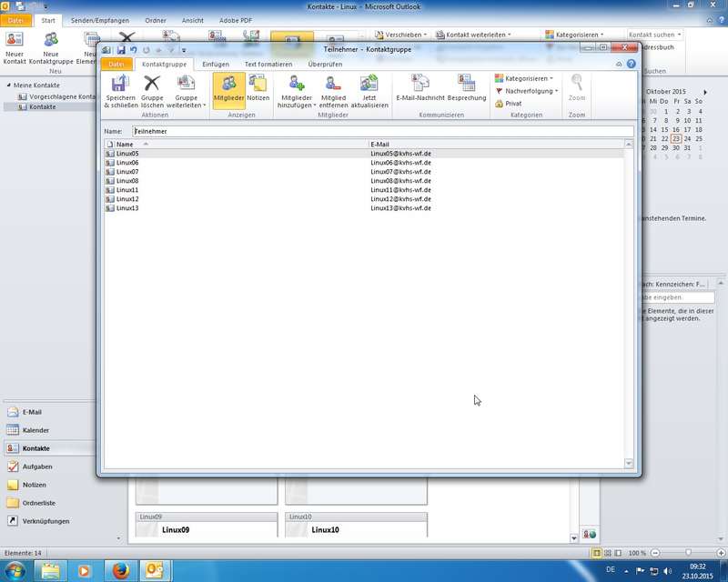728x582 pixels.
Task: Click Neuer Kontakt in Outlook main window
Action: [x=15, y=48]
